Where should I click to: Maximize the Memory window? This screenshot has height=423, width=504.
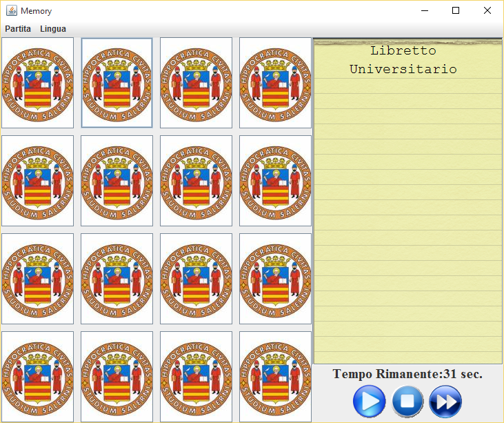[456, 10]
